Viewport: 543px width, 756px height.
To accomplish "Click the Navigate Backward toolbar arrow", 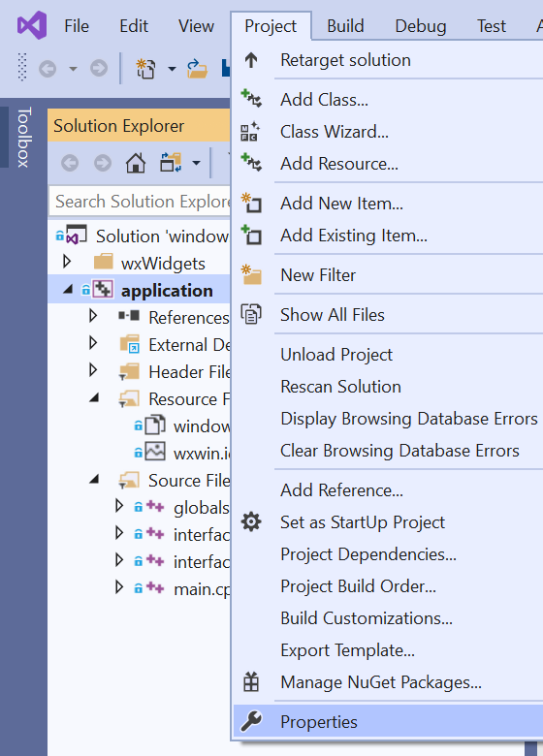I will coord(48,69).
